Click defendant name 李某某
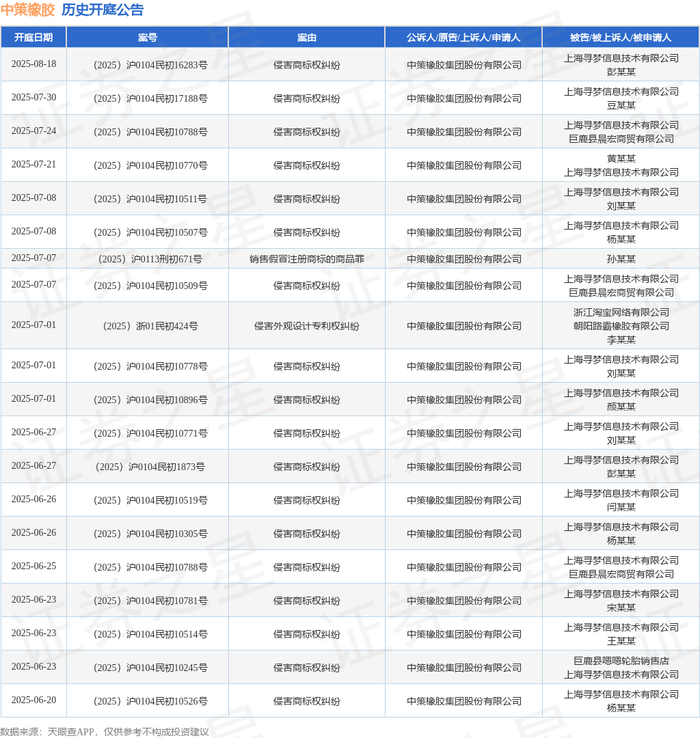Image resolution: width=700 pixels, height=738 pixels. (x=621, y=340)
